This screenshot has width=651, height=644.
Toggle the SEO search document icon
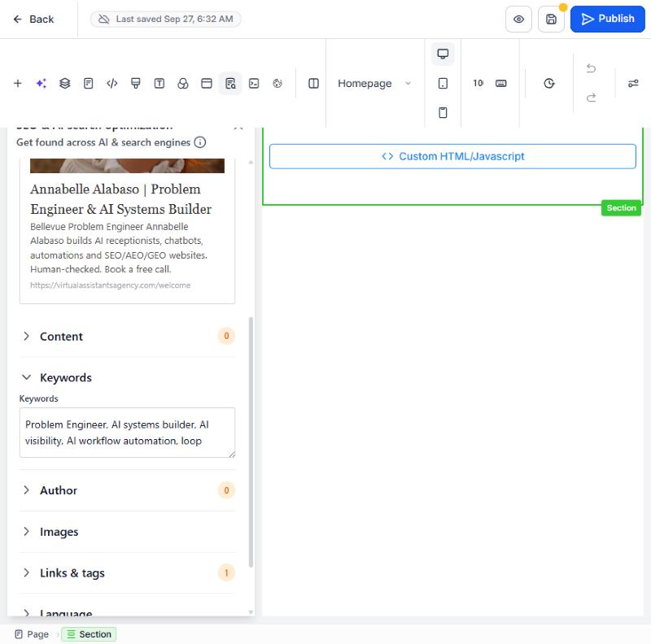click(x=230, y=84)
